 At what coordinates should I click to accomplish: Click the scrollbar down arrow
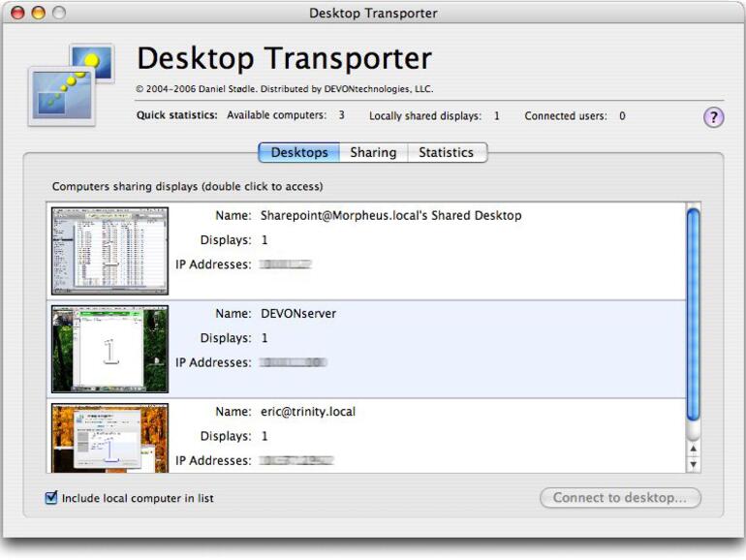tap(693, 464)
